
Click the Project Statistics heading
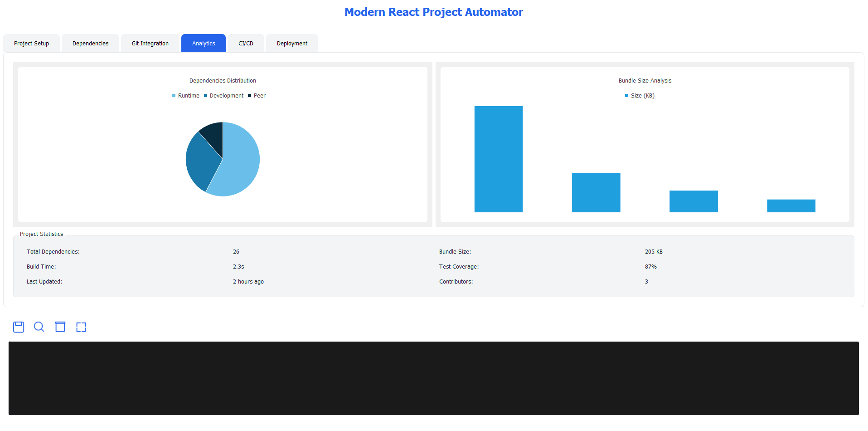click(42, 234)
